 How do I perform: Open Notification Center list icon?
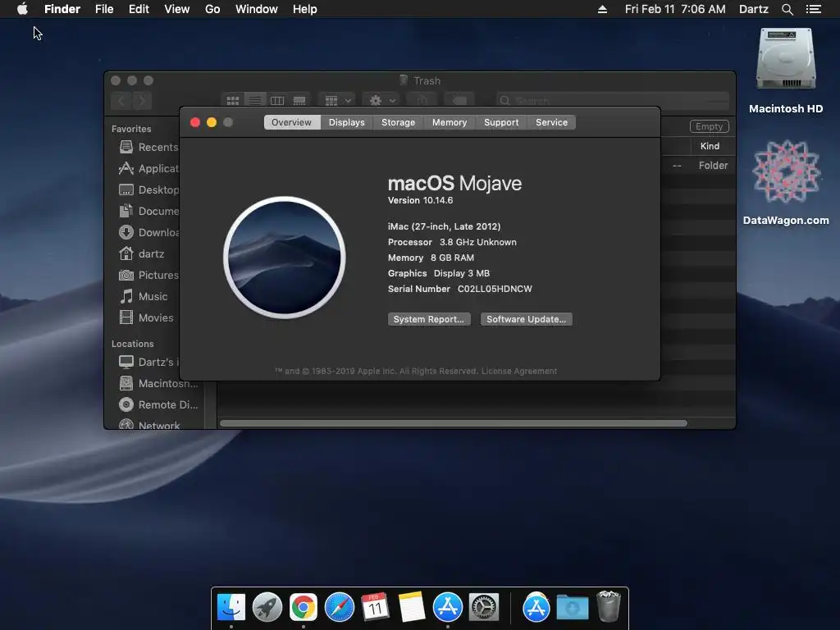[813, 9]
